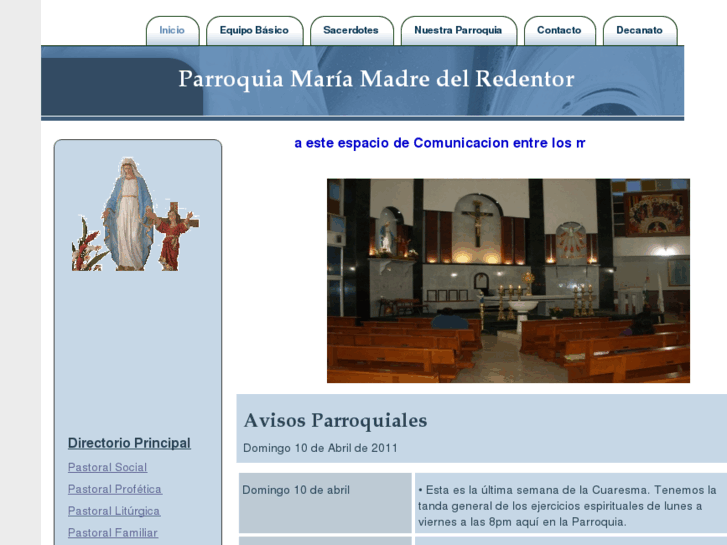Image resolution: width=727 pixels, height=545 pixels.
Task: Click the Cuaresma announcement text
Action: coord(568,506)
